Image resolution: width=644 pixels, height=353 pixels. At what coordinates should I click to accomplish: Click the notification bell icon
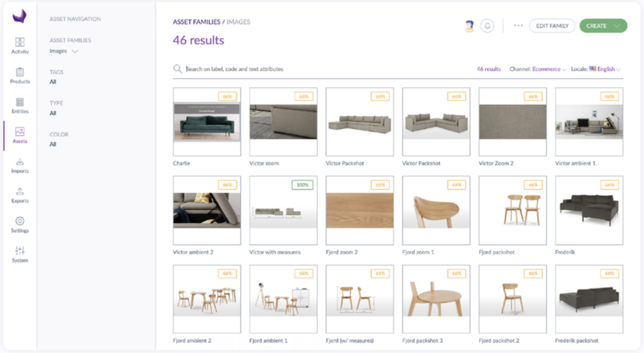pyautogui.click(x=487, y=26)
